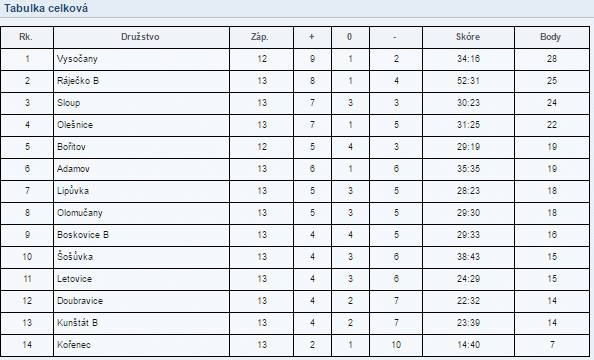Select the Ráječko B team name
Screen dimensions: 594x360
pos(78,81)
